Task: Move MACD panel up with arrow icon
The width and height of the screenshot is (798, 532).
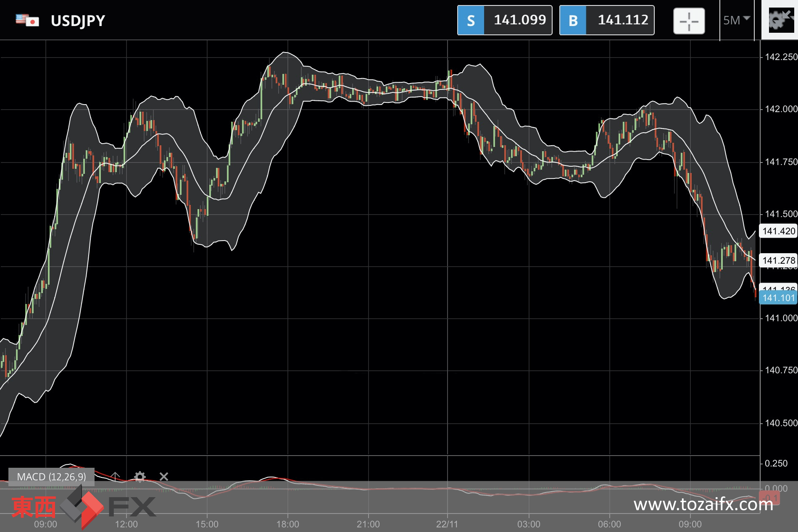Action: (115, 476)
